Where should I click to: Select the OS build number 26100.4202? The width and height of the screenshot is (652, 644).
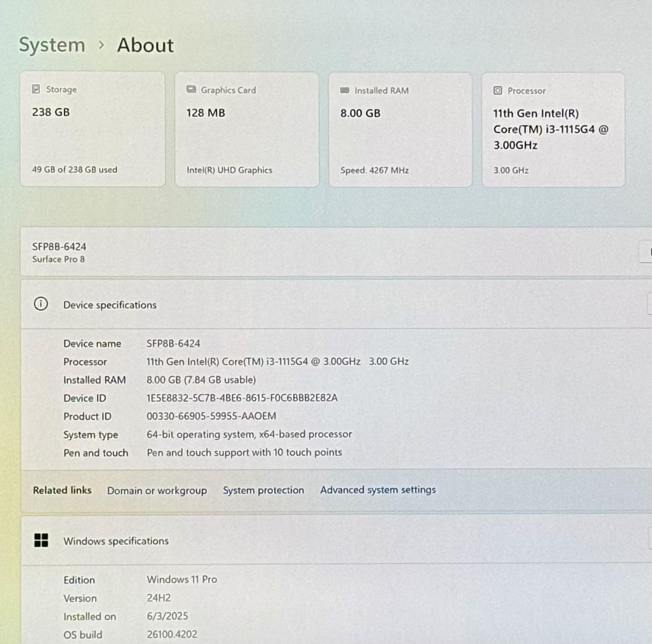point(172,634)
